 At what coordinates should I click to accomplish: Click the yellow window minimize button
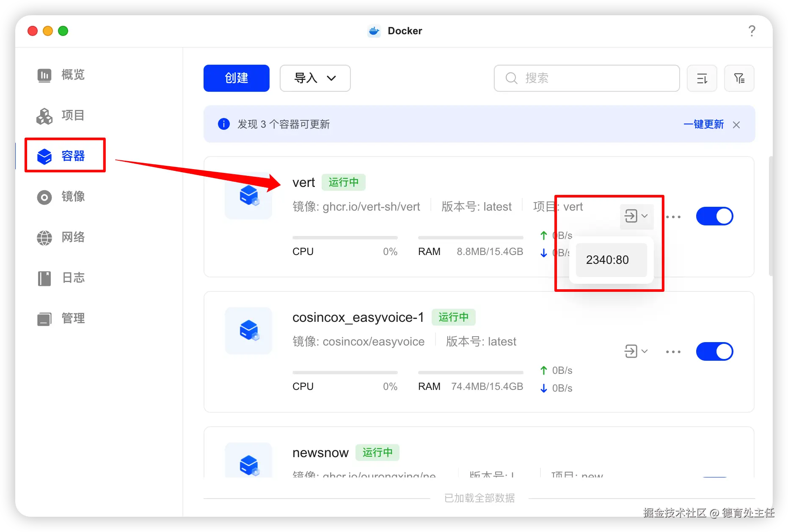48,31
